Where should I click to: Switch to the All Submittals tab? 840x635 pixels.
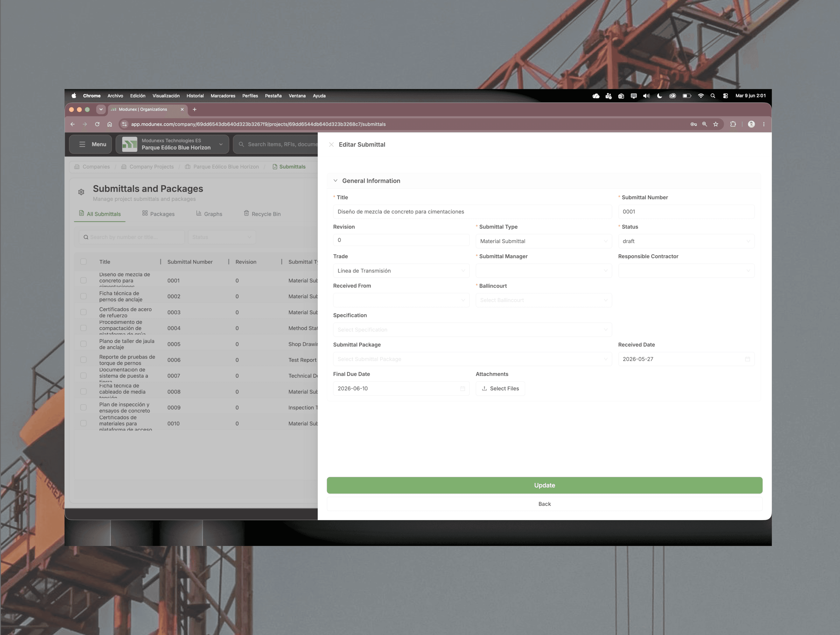pos(100,214)
